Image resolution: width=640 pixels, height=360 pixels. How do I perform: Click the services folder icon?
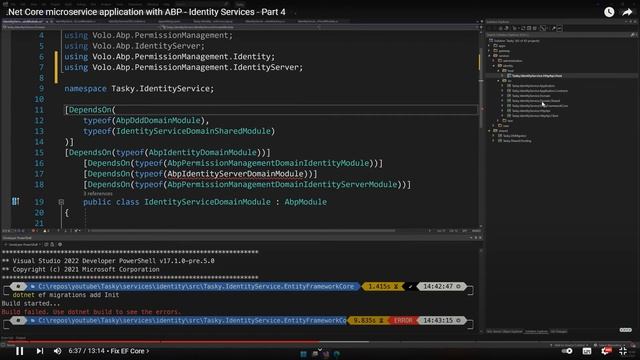[x=495, y=56]
